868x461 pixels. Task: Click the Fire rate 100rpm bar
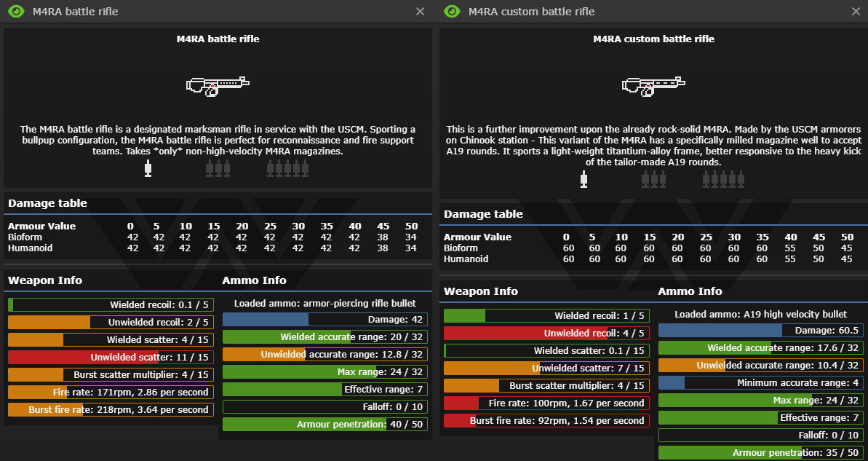[x=546, y=403]
